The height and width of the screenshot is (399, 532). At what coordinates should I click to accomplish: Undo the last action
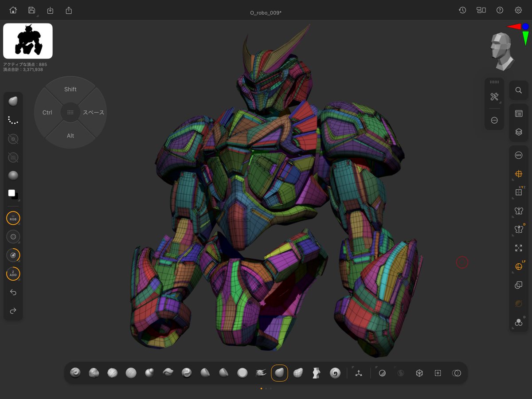point(13,293)
